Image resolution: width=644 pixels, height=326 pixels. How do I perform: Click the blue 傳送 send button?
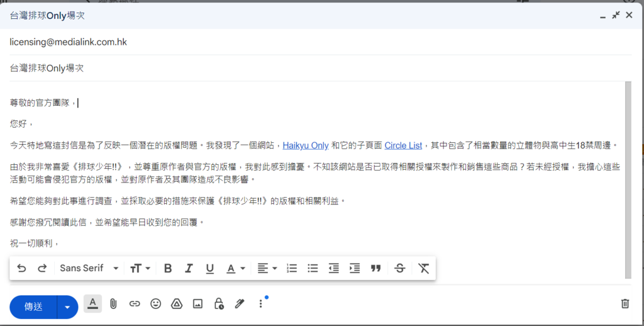[33, 306]
